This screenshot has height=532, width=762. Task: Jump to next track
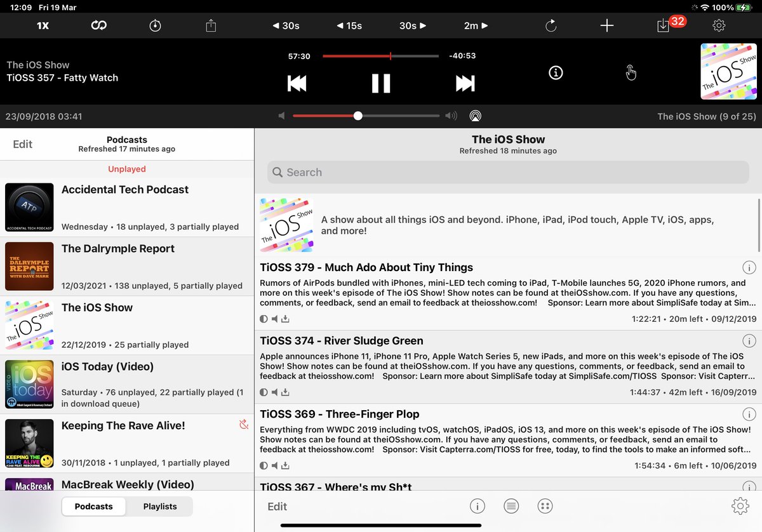(465, 83)
